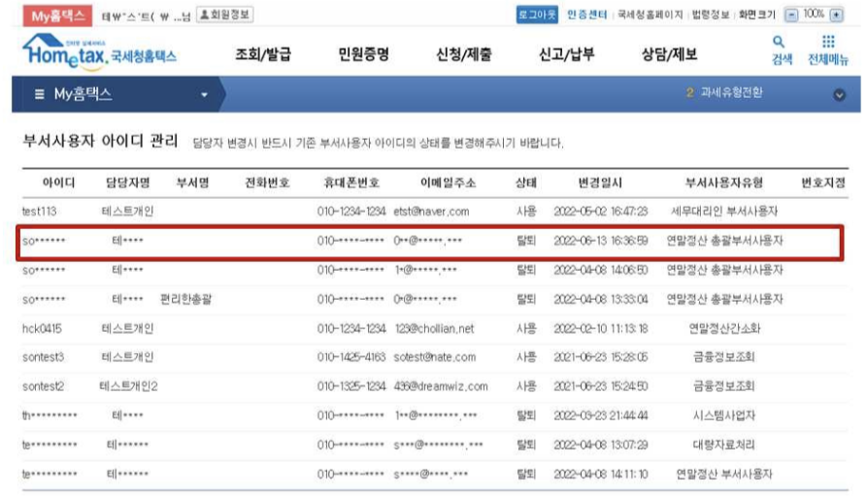The image size is (868, 496).
Task: Click the 변경일시 column header
Action: (x=600, y=182)
